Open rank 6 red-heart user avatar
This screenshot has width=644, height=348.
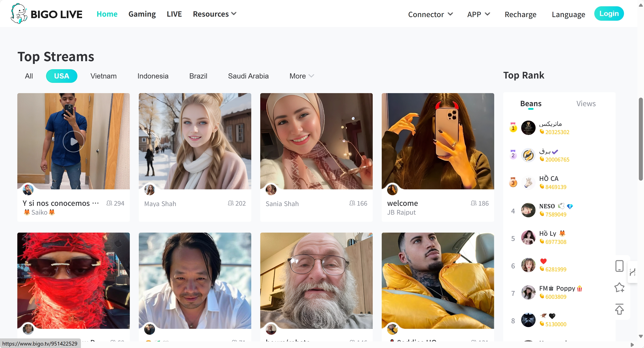528,265
